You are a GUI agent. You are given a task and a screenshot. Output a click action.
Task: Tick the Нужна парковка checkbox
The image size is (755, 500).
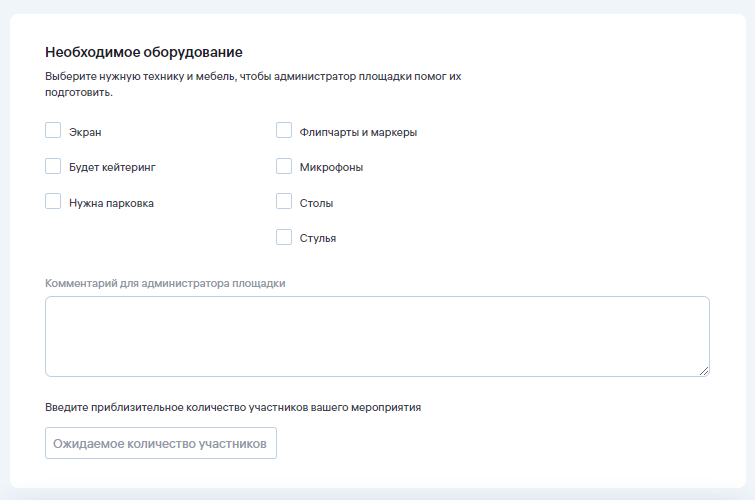tap(54, 201)
